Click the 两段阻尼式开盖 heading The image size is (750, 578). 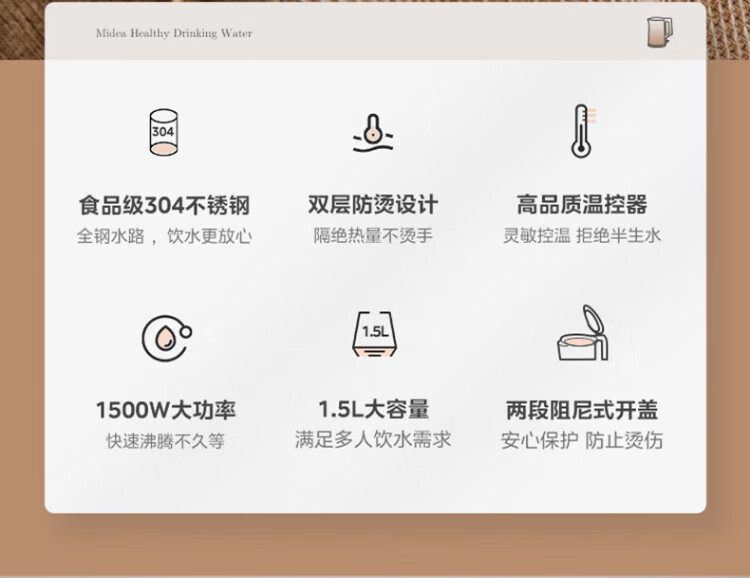[582, 410]
